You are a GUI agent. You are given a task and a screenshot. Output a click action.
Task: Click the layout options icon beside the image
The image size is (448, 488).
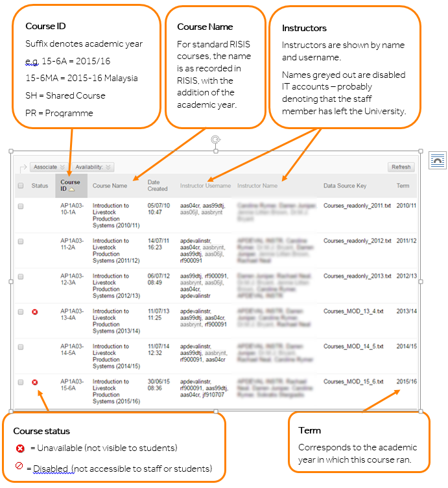click(437, 161)
